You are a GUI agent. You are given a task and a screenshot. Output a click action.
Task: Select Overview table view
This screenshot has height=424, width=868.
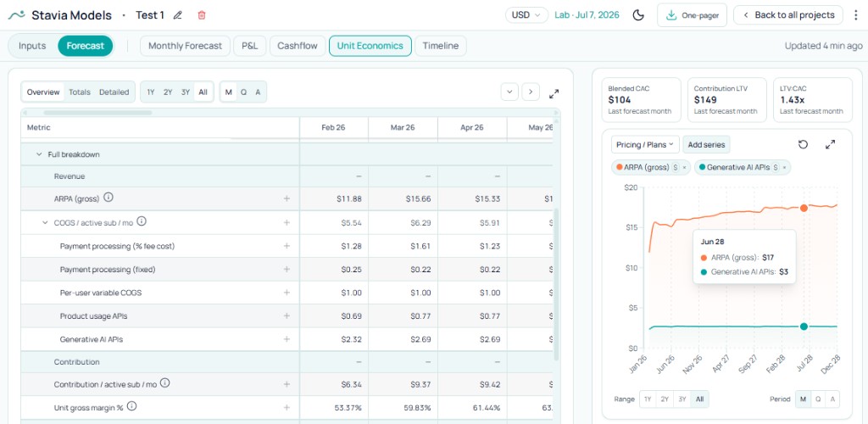tap(43, 92)
